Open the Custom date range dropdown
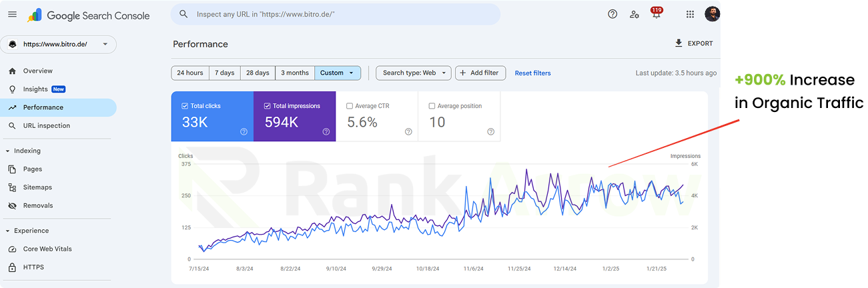The image size is (868, 288). (338, 73)
